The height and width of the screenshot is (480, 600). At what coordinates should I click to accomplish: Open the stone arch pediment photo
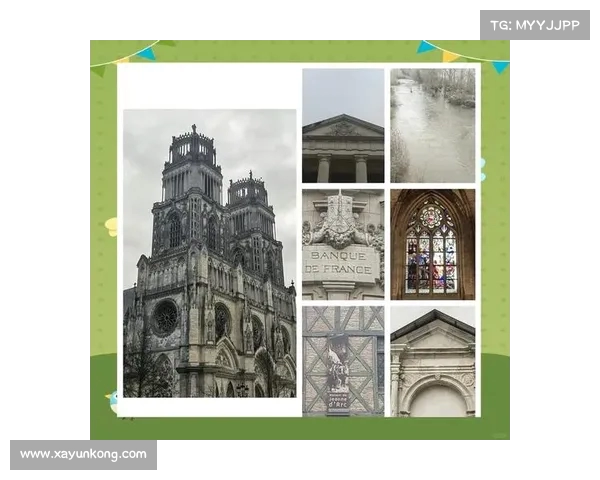click(433, 361)
